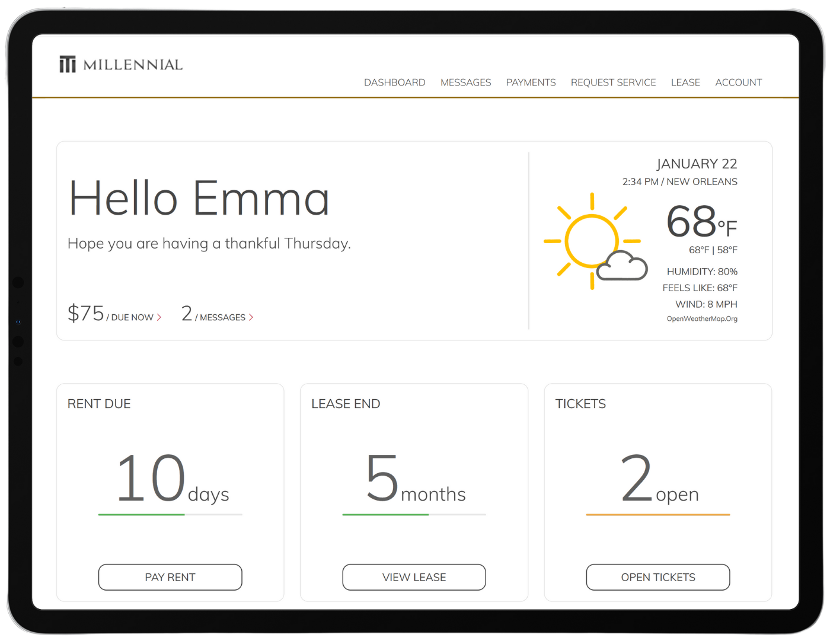Open the Payments page
The image size is (830, 644).
pyautogui.click(x=531, y=82)
